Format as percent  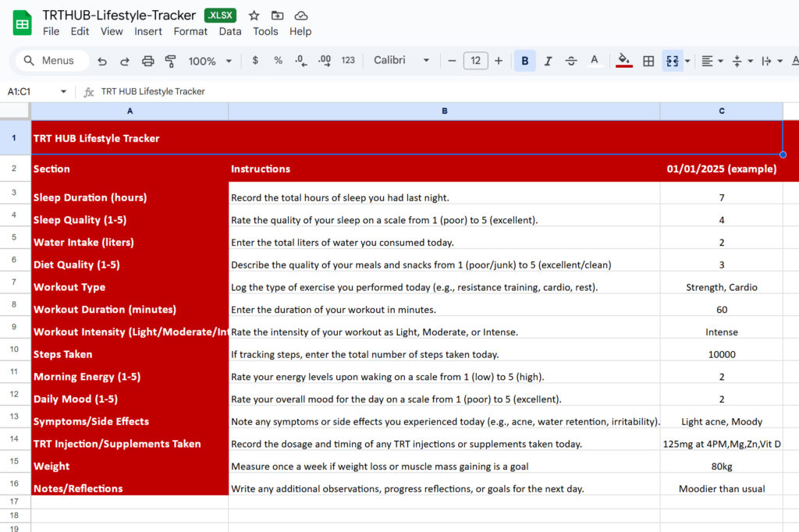279,61
